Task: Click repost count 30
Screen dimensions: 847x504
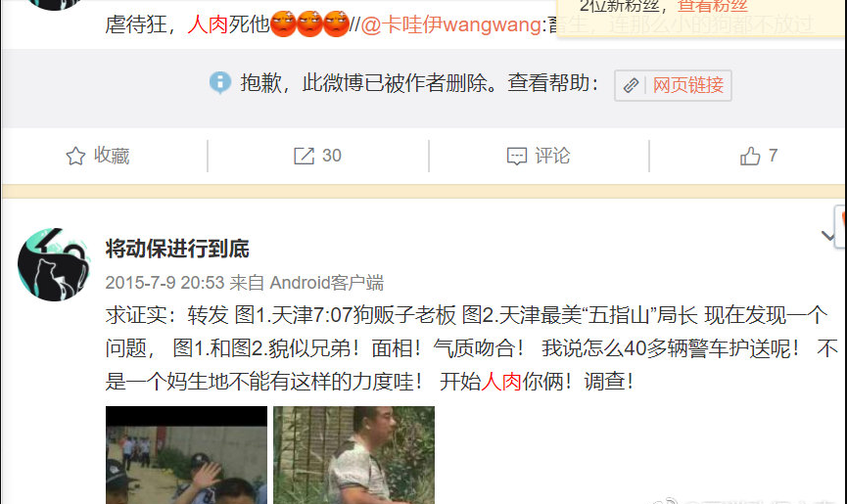Action: [332, 156]
